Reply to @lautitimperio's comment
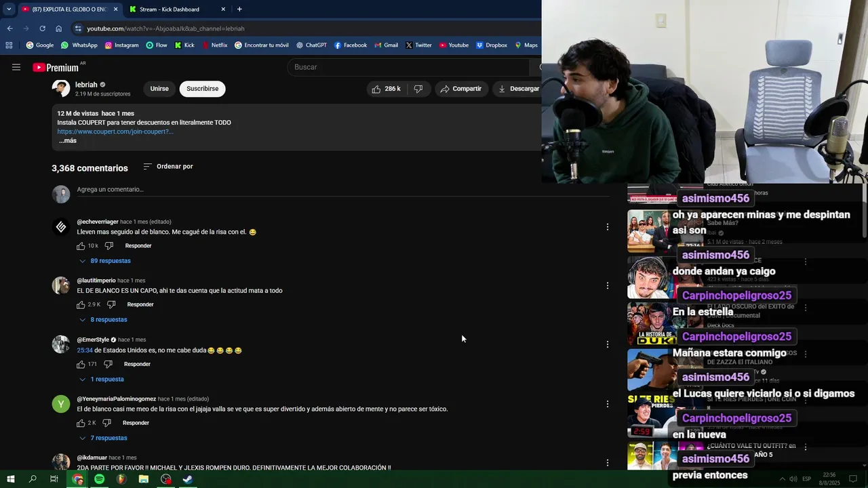The width and height of the screenshot is (868, 488). [x=140, y=305]
